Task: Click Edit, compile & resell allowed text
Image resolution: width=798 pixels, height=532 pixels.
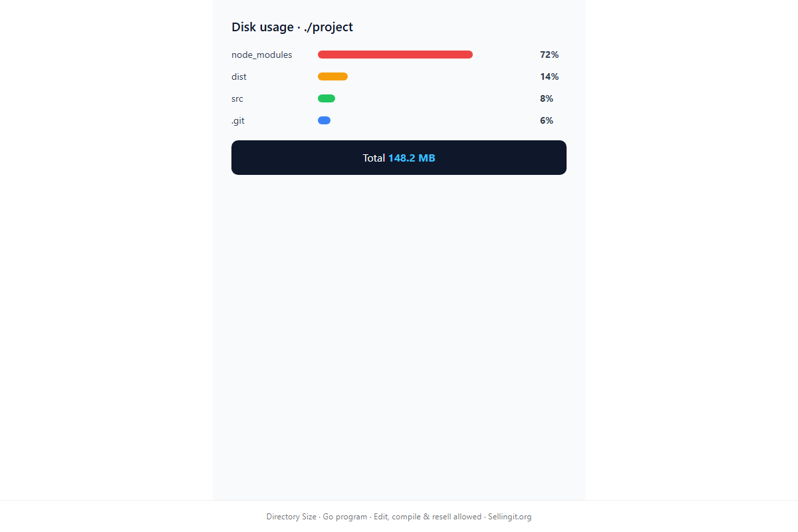Action: [428, 517]
